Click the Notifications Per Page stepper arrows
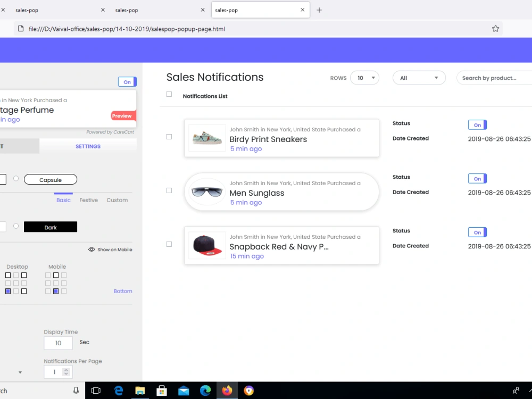This screenshot has height=399, width=532. coord(66,372)
